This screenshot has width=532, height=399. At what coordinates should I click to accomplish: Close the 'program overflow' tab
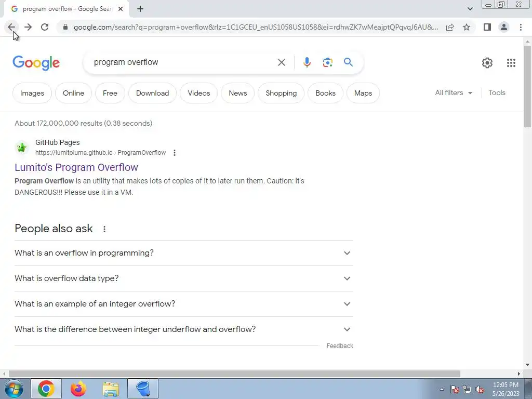click(121, 9)
